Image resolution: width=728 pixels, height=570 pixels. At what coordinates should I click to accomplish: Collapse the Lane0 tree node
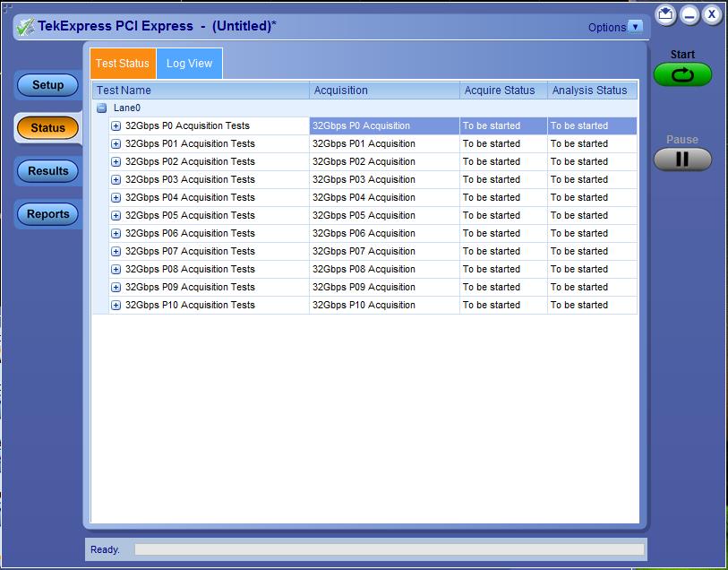pos(102,108)
